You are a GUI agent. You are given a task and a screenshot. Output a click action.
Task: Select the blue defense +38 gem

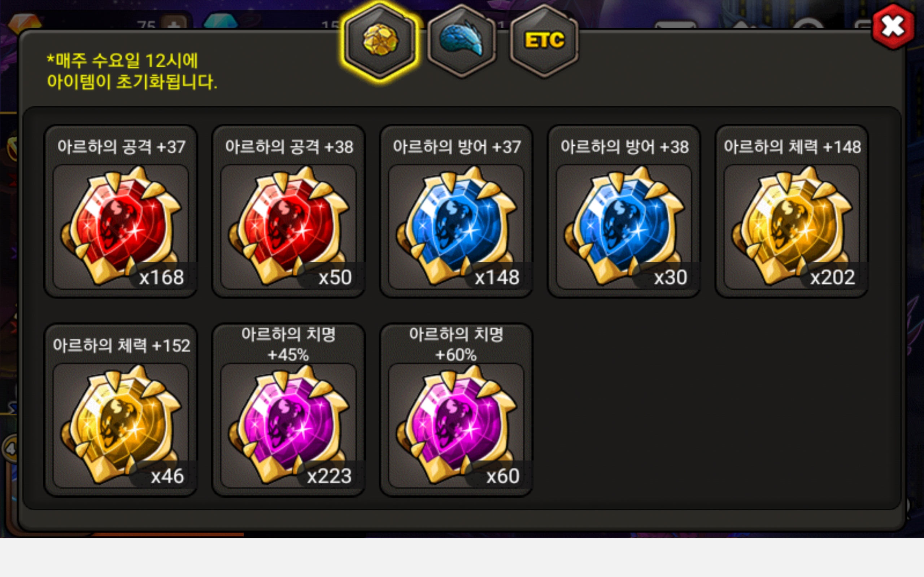(x=624, y=226)
